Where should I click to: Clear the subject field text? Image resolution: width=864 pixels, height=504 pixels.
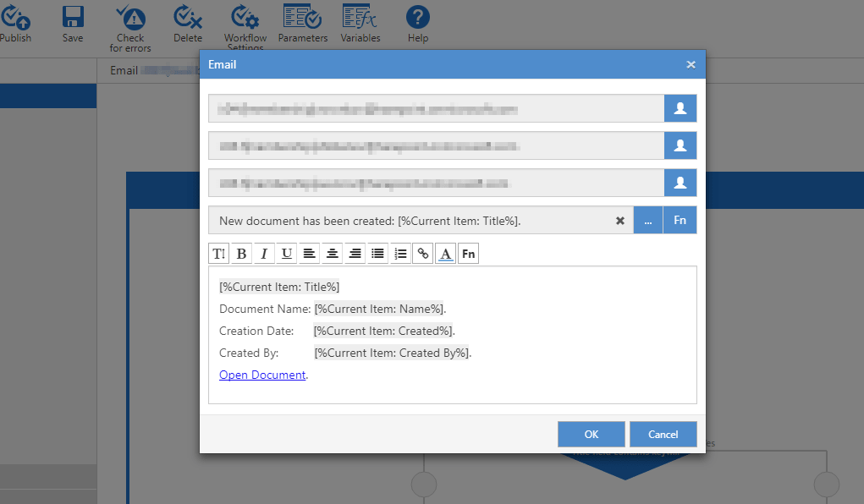620,221
